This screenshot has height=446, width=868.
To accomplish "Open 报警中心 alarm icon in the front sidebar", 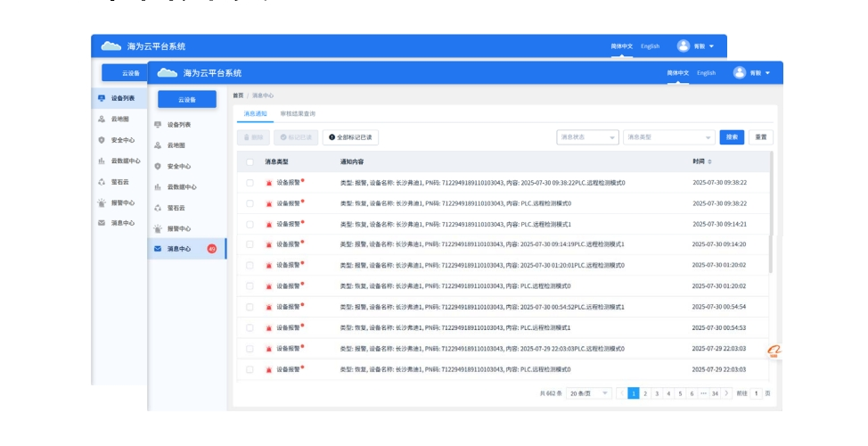I will (158, 228).
